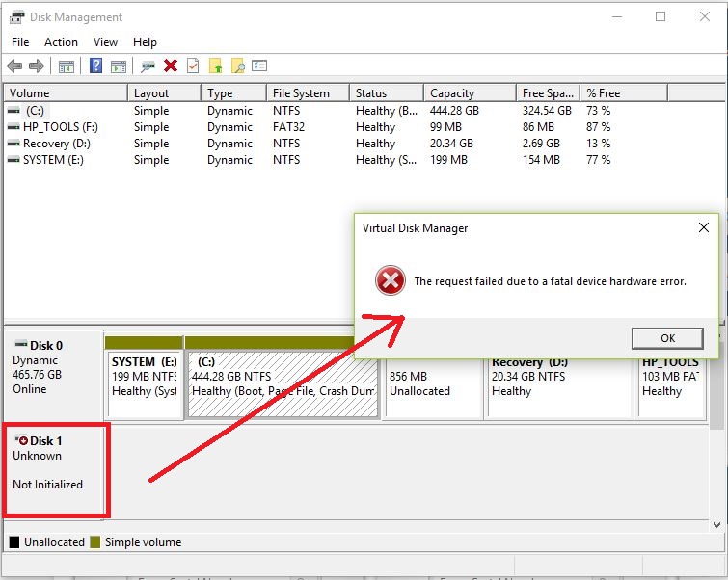Sort by the Capacity column header
Screen dimensions: 728x580
pos(470,92)
